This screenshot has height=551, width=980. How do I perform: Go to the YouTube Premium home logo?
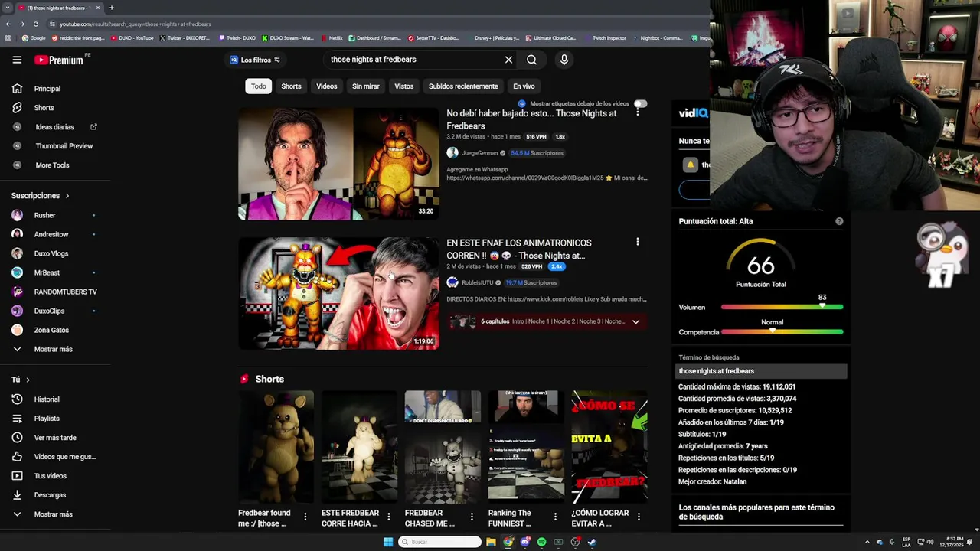click(x=58, y=60)
